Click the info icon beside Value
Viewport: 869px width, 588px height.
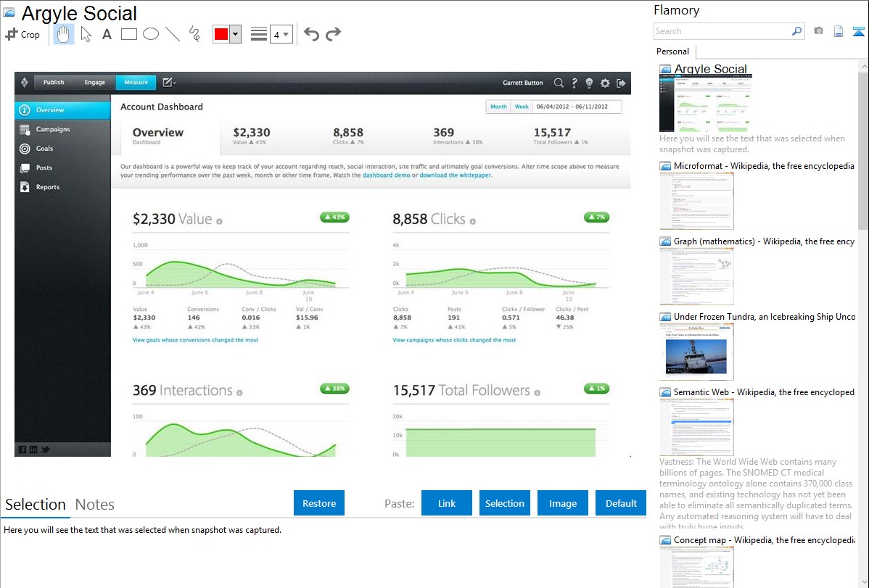click(220, 222)
